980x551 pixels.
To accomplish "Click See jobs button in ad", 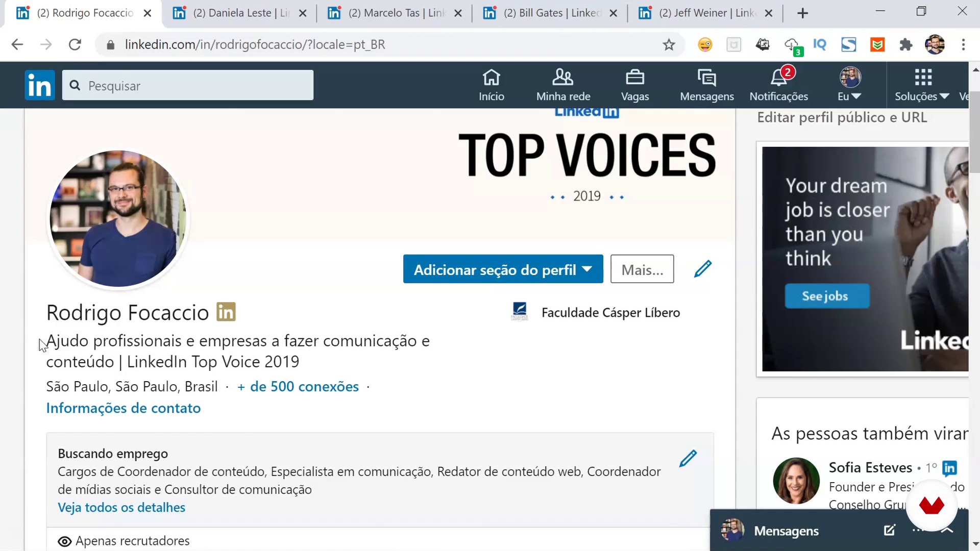I will click(x=827, y=296).
